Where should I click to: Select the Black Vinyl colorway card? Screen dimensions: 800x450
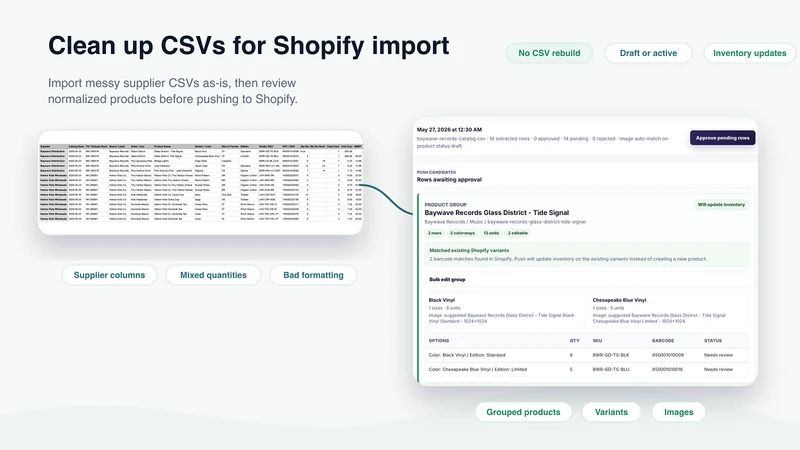(x=505, y=310)
